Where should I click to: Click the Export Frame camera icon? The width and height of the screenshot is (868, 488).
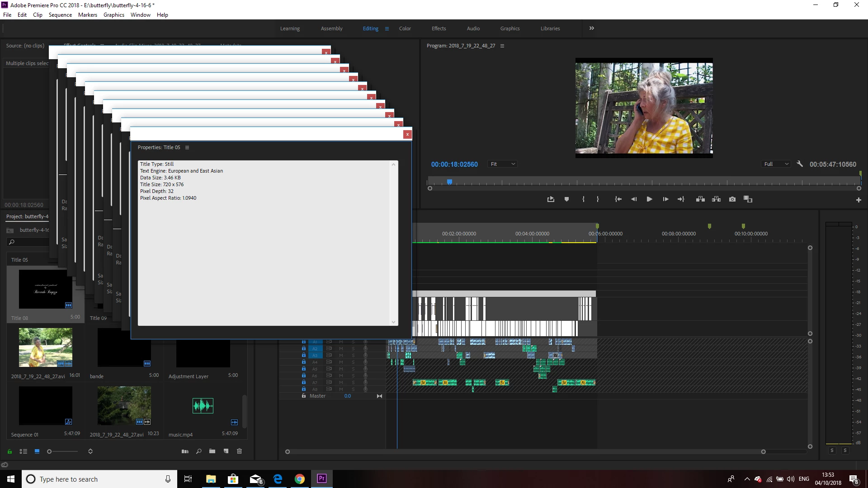[732, 199]
